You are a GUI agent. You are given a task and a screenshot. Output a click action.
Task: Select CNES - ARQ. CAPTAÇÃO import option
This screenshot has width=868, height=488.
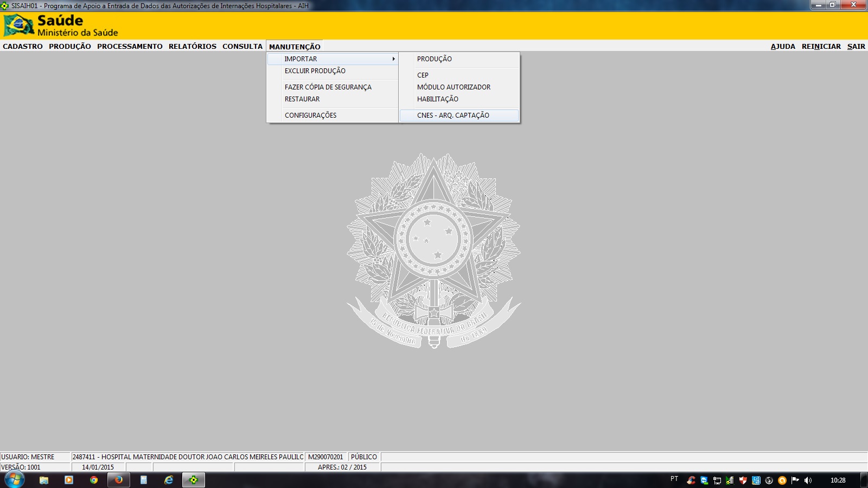coord(453,115)
